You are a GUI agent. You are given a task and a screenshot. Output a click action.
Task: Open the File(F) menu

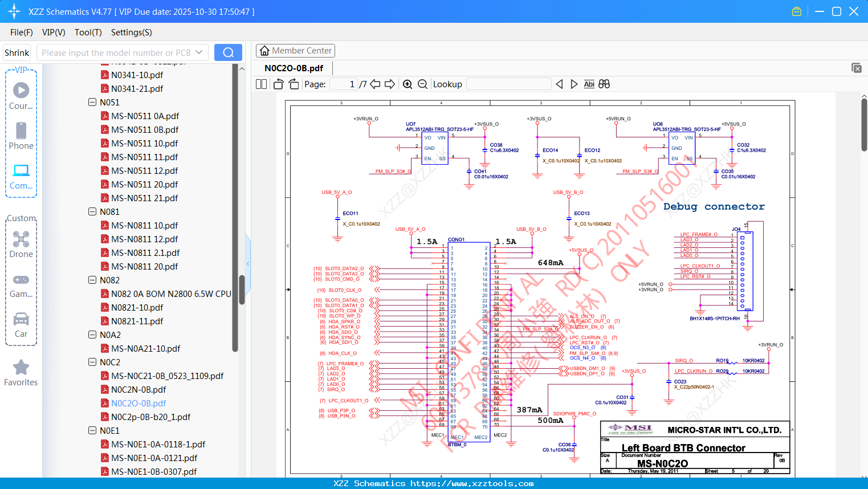tap(22, 32)
